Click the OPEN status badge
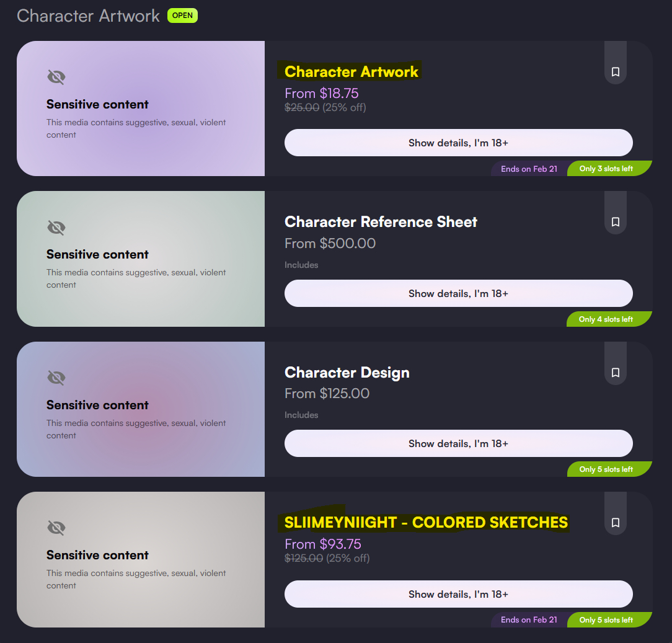672x643 pixels. point(182,16)
